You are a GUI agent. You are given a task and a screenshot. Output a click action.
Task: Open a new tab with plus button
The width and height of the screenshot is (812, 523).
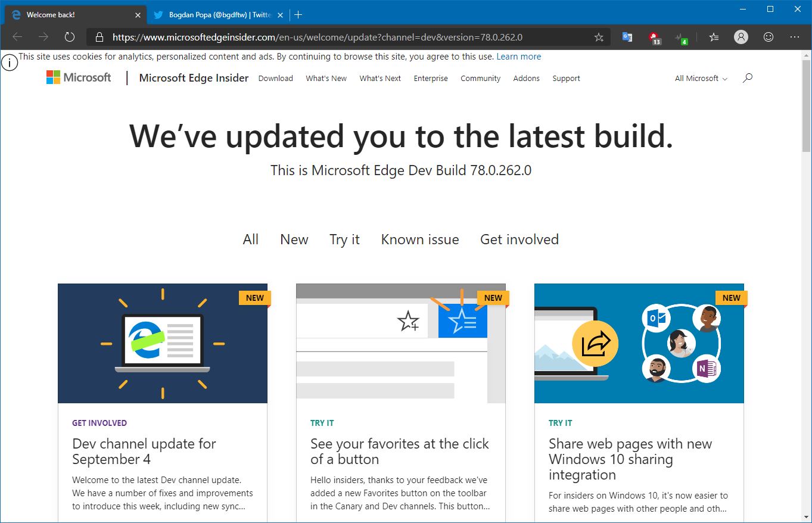pos(298,15)
